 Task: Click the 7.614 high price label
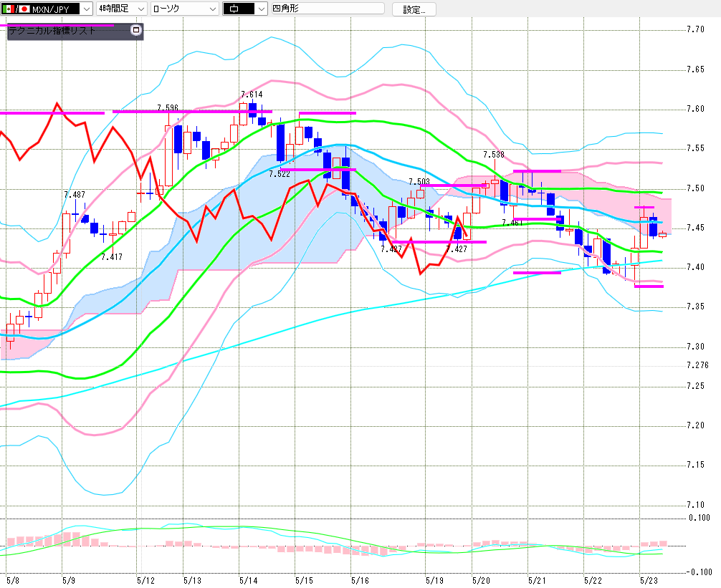[252, 95]
